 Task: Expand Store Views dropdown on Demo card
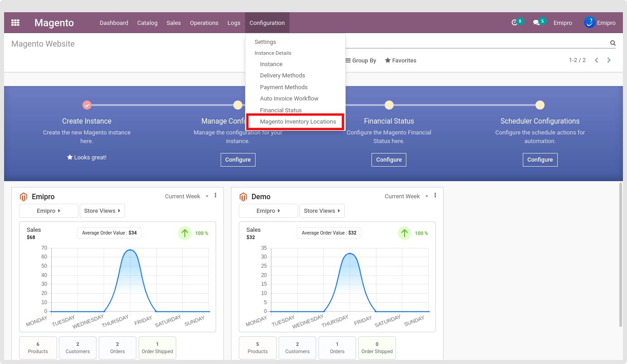point(322,211)
